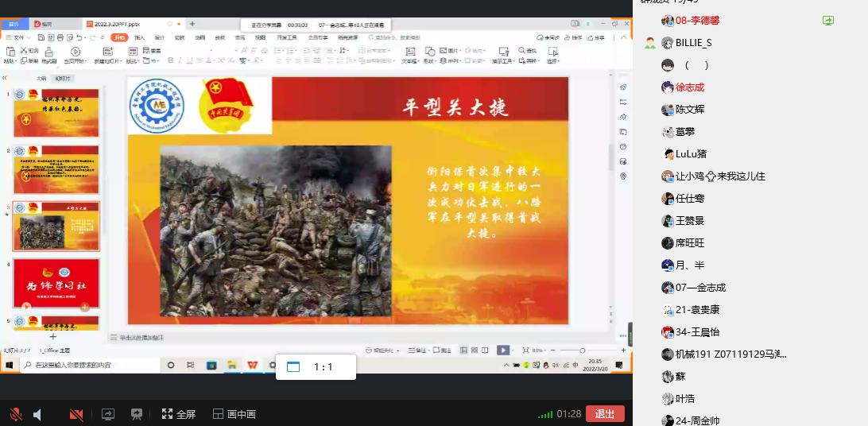
Task: Click the 格式刷 format painter icon
Action: (48, 52)
